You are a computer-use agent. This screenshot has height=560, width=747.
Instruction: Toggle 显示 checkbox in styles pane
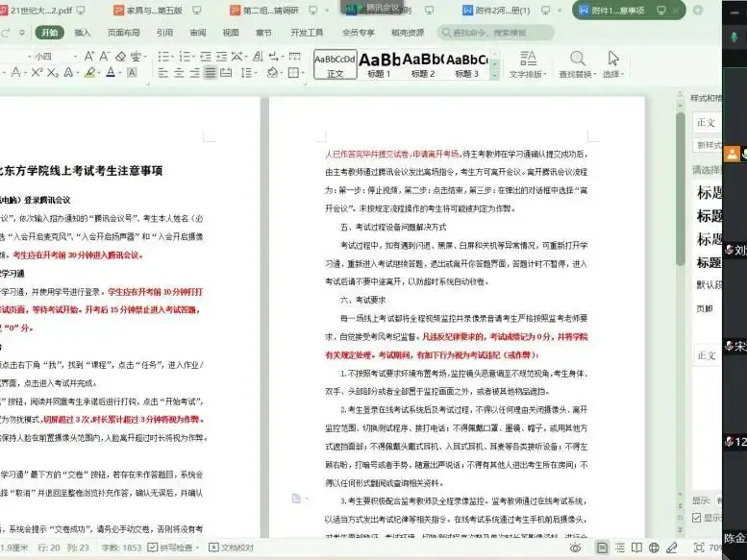coord(696,518)
